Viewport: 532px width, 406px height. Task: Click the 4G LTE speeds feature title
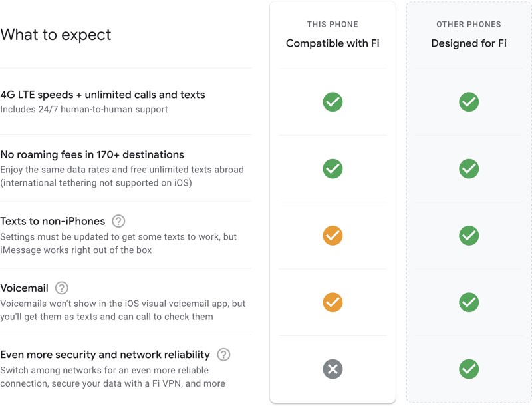tap(102, 95)
